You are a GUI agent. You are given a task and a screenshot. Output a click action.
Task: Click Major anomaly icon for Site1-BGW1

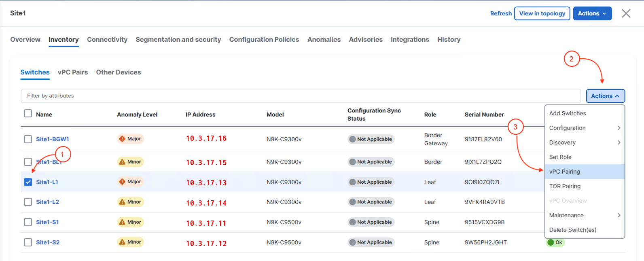[122, 139]
